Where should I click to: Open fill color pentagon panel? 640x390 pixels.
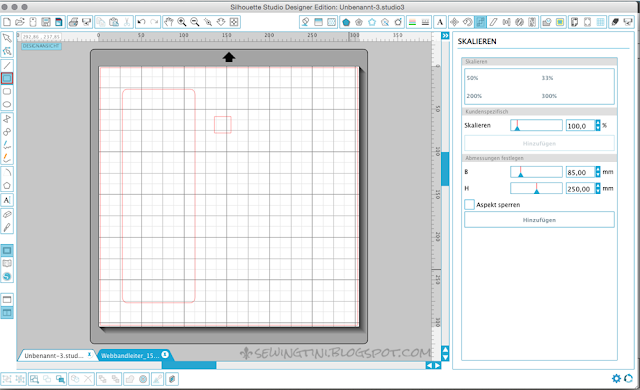pyautogui.click(x=346, y=22)
